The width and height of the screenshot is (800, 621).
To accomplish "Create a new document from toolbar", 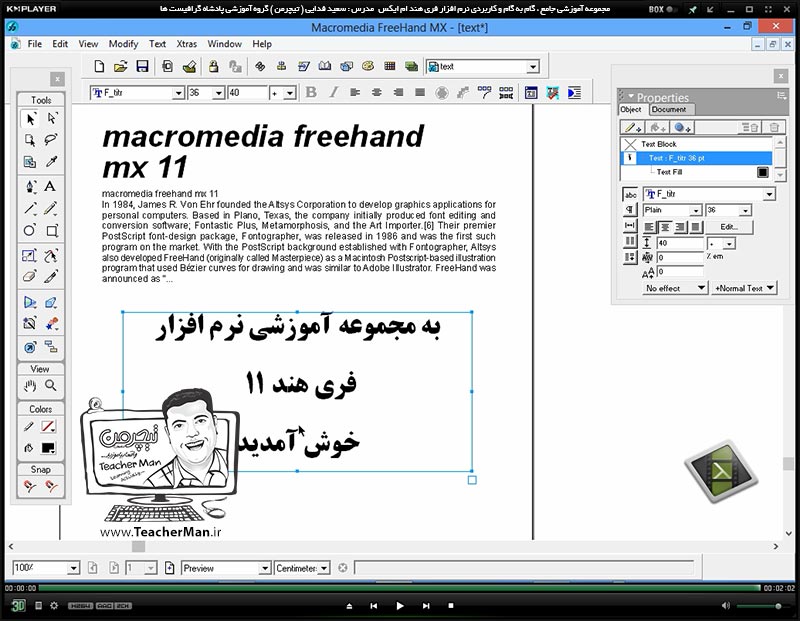I will pyautogui.click(x=99, y=66).
